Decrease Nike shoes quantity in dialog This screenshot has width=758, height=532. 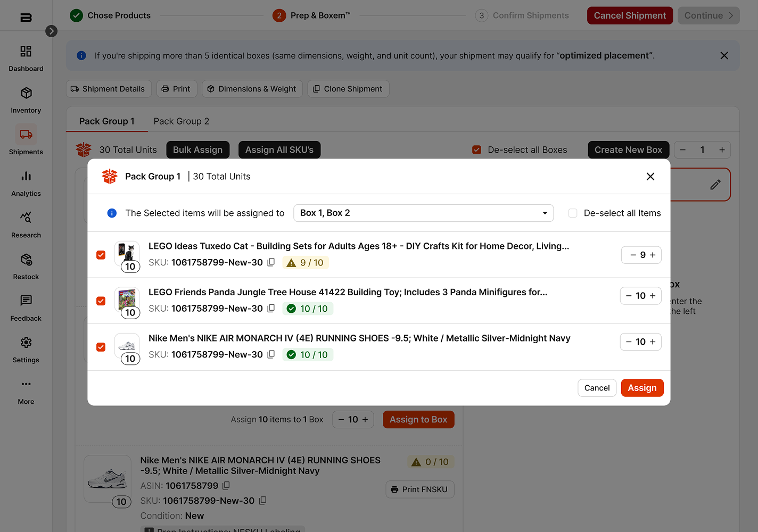(x=629, y=342)
